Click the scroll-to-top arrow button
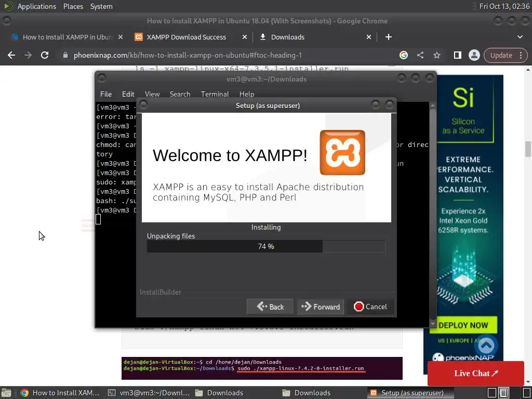532x399 pixels. (486, 345)
